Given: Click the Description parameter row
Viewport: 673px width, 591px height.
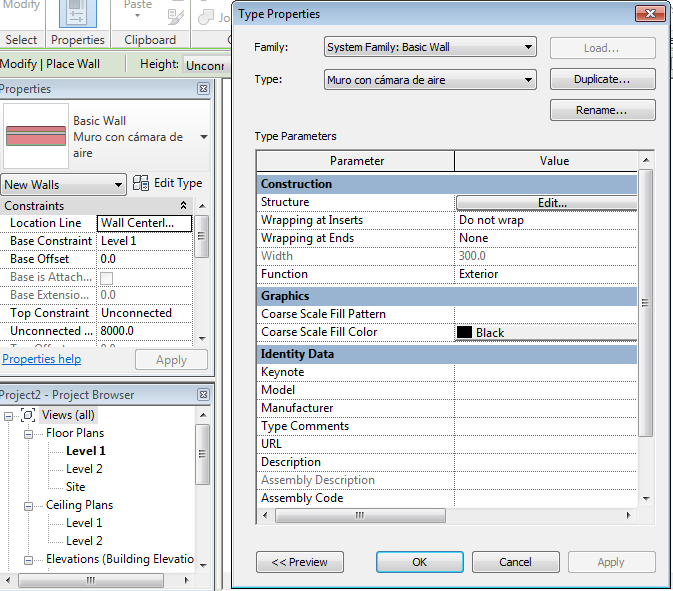Looking at the screenshot, I should coord(447,462).
